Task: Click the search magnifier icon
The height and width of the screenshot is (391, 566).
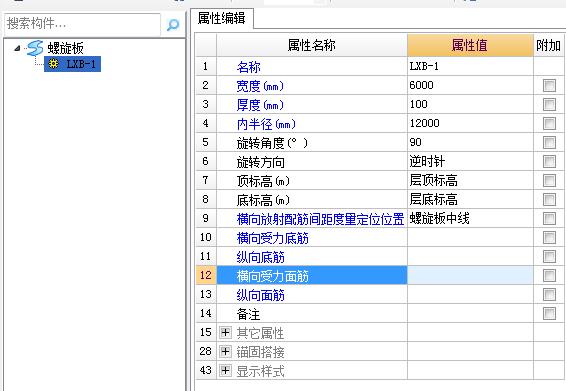Action: pos(173,25)
